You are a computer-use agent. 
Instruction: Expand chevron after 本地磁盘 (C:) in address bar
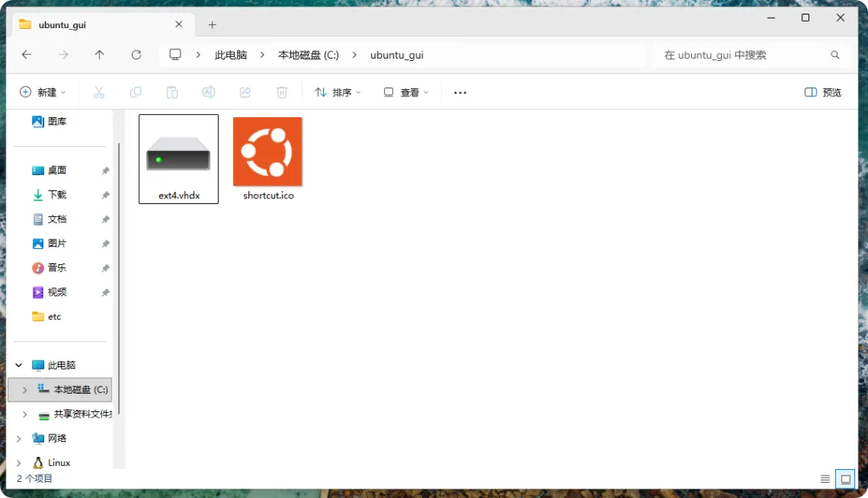click(x=354, y=55)
